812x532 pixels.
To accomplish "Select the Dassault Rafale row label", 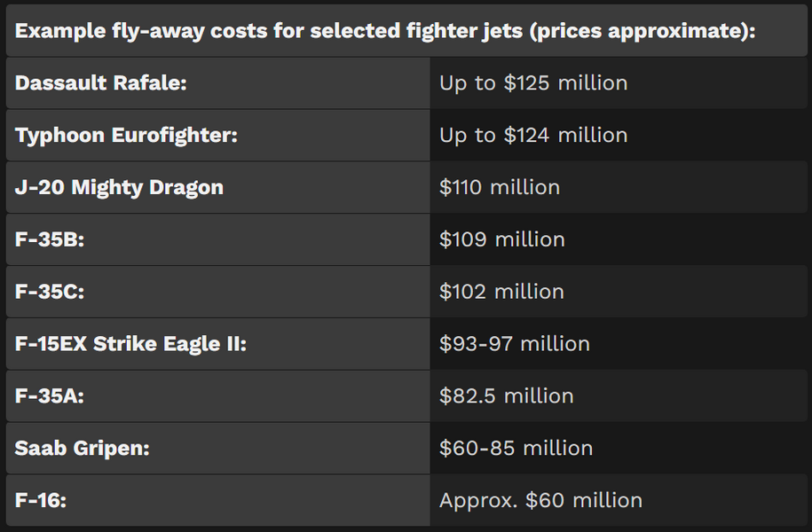I will pyautogui.click(x=218, y=82).
